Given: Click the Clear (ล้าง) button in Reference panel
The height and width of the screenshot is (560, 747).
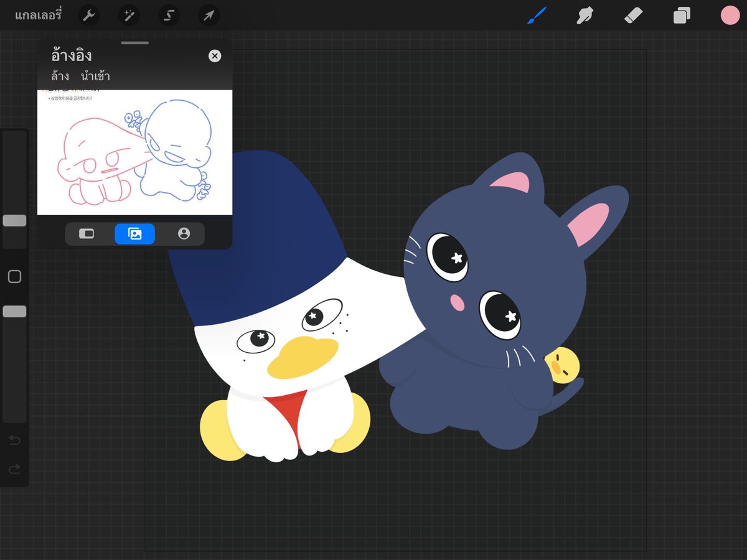Looking at the screenshot, I should 60,77.
